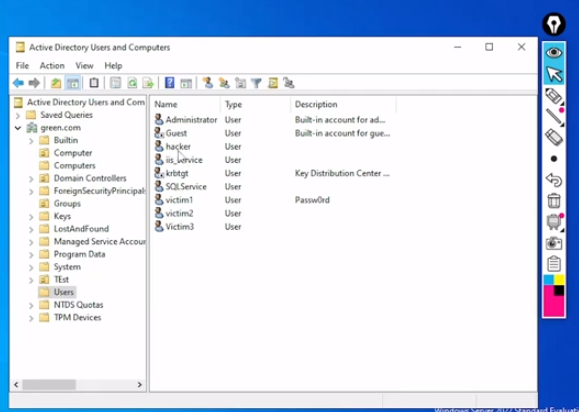This screenshot has height=412, width=579.
Task: Expand the Saved Queries tree node
Action: point(18,116)
